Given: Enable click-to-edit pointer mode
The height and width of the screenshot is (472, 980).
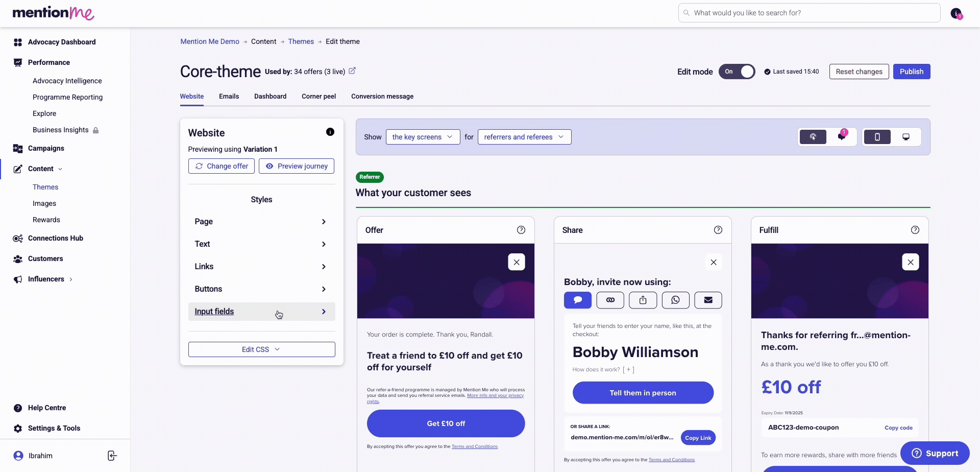Looking at the screenshot, I should point(813,137).
